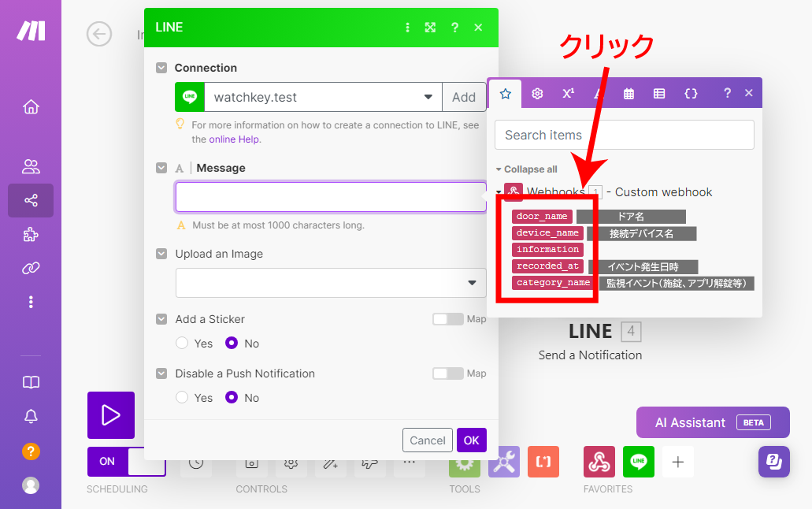Switch to General functions gear tab
This screenshot has width=812, height=509.
pos(538,94)
